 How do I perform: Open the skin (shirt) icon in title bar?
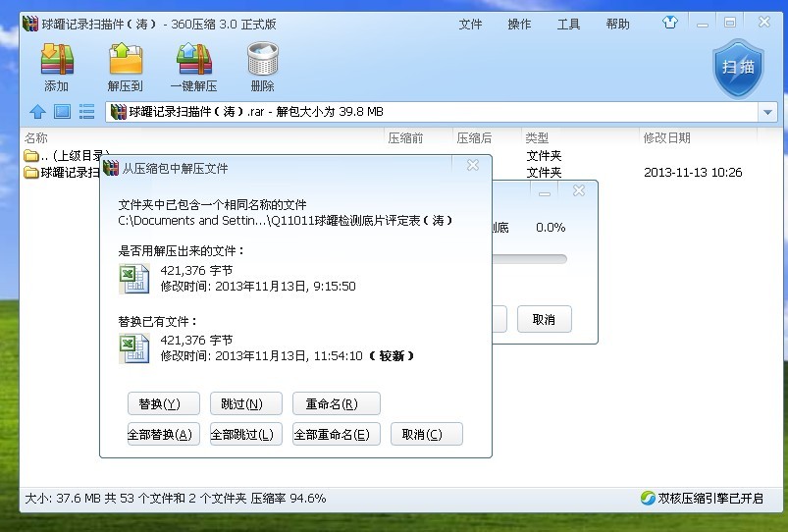point(670,23)
